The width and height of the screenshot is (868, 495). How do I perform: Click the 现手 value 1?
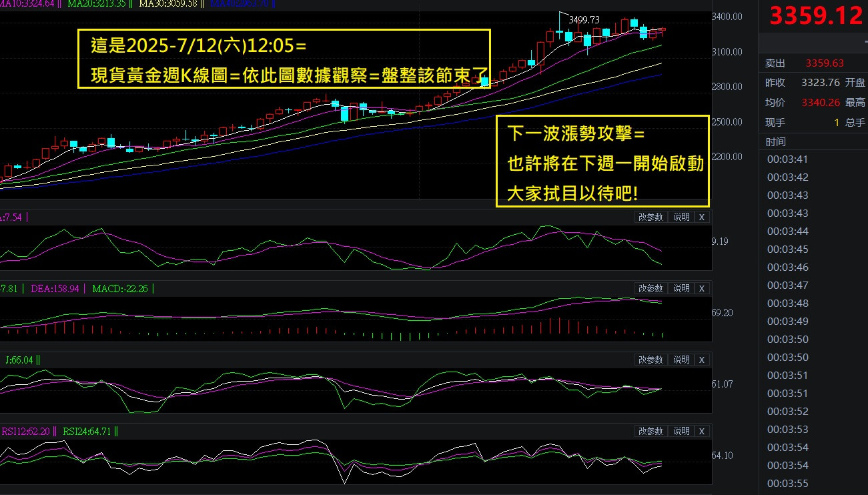click(x=837, y=123)
